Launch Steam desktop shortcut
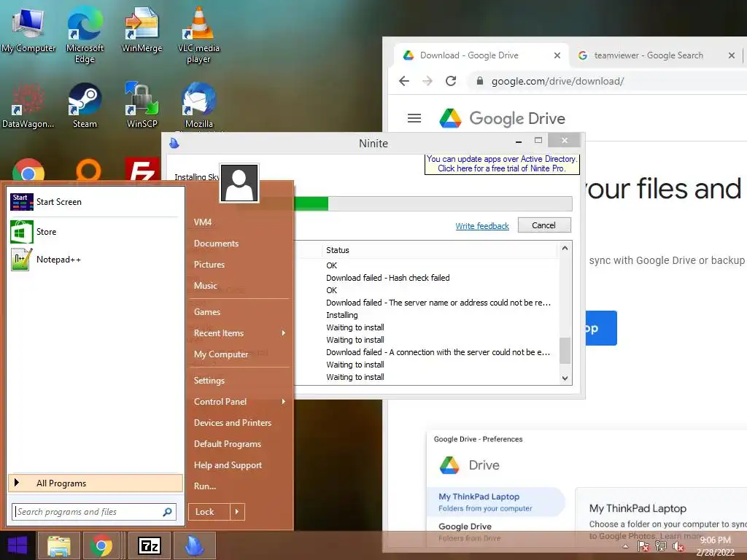747x560 pixels. tap(85, 106)
